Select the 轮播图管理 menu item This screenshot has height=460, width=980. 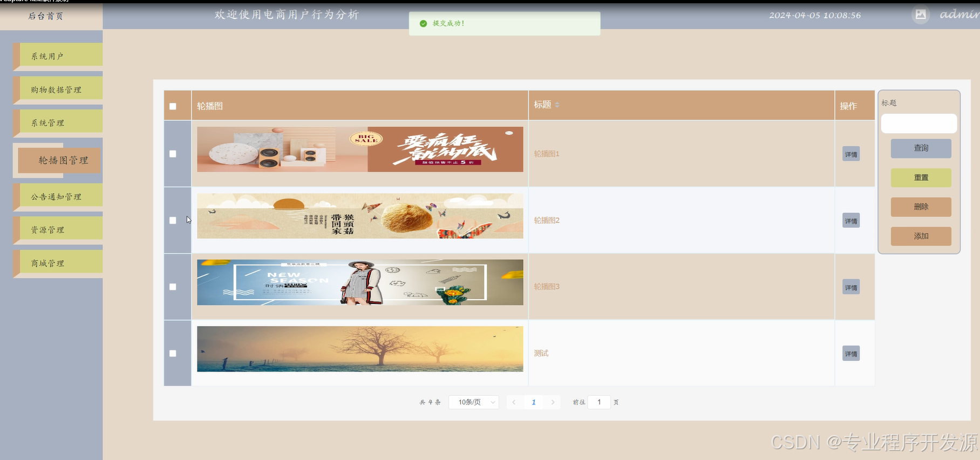(x=59, y=160)
